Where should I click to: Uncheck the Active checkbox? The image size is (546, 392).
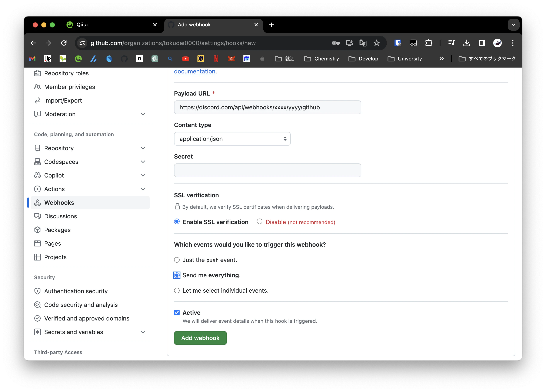(x=177, y=313)
